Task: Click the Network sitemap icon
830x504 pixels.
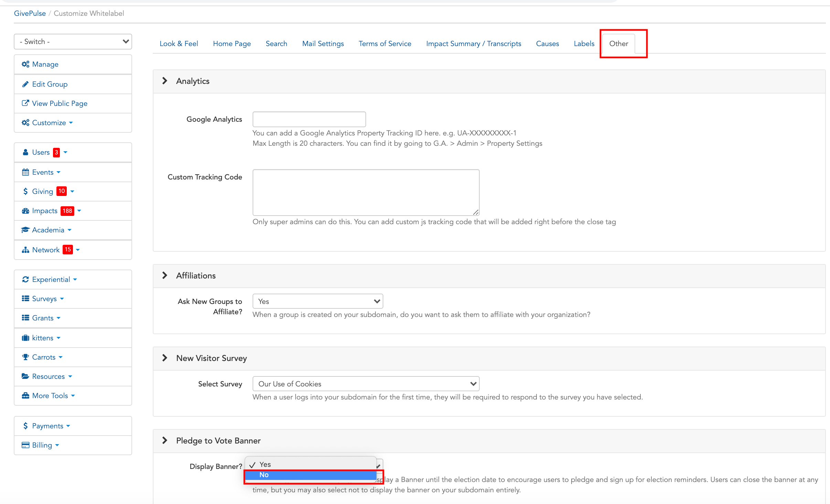Action: pos(25,250)
